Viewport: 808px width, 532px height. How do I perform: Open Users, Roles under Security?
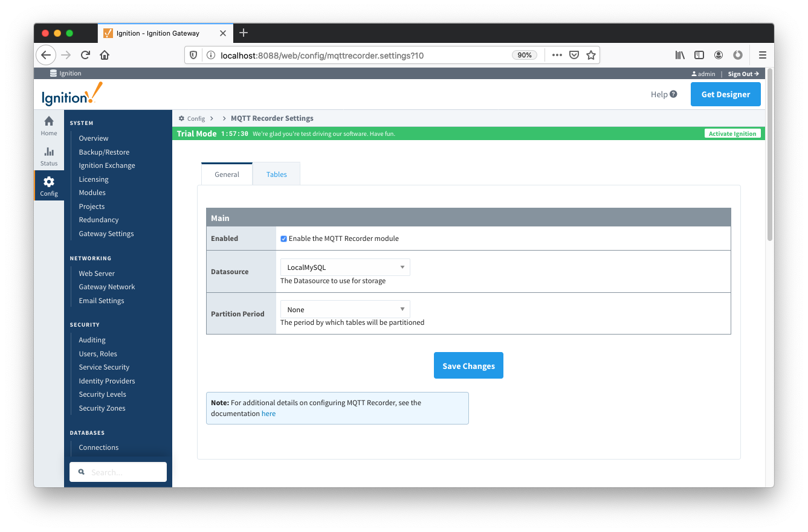pos(98,354)
